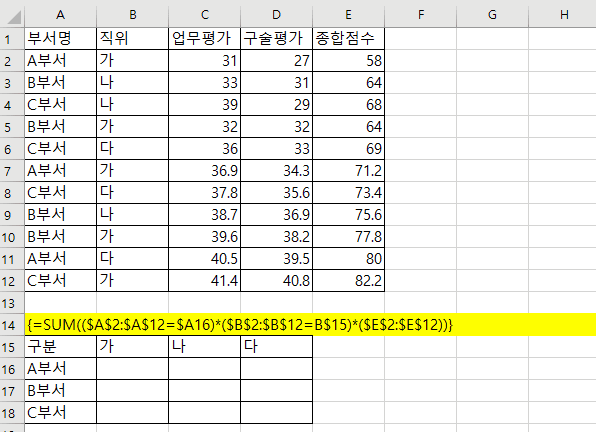Screen dimensions: 596x432
Task: Select the cell with value 37.8
Action: click(x=204, y=193)
